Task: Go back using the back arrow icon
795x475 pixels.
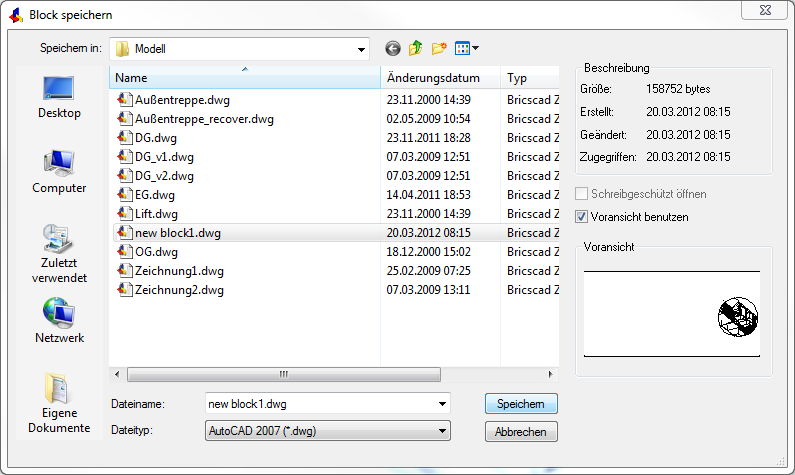Action: (x=392, y=49)
